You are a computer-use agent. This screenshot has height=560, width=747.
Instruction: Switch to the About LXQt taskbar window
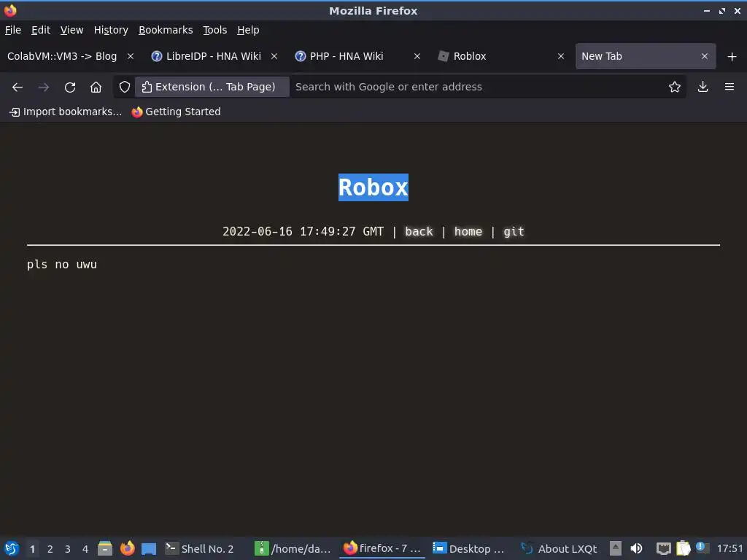(x=560, y=549)
